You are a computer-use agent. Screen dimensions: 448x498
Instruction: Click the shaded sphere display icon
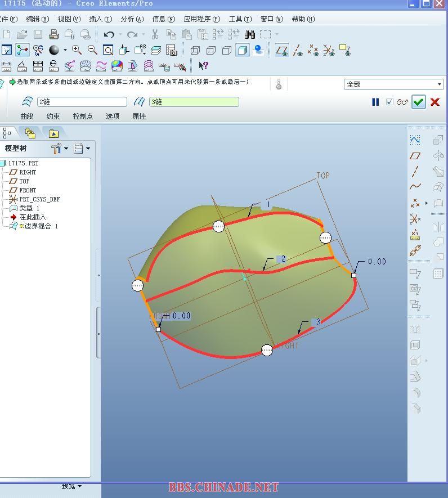54,50
